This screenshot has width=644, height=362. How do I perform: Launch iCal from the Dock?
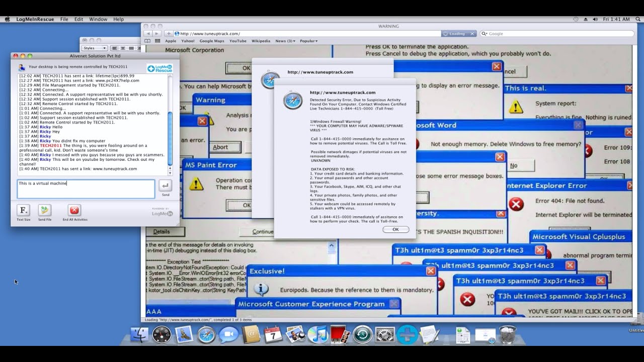[273, 334]
